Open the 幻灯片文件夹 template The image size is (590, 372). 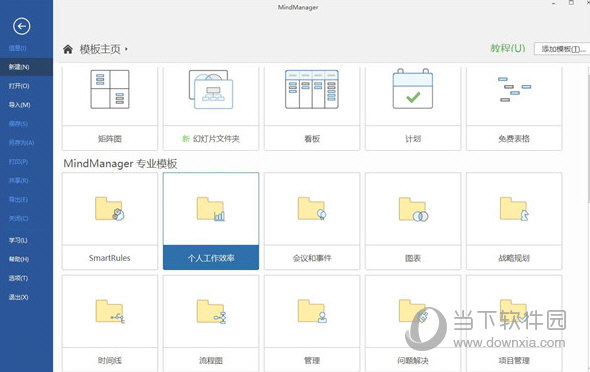211,108
